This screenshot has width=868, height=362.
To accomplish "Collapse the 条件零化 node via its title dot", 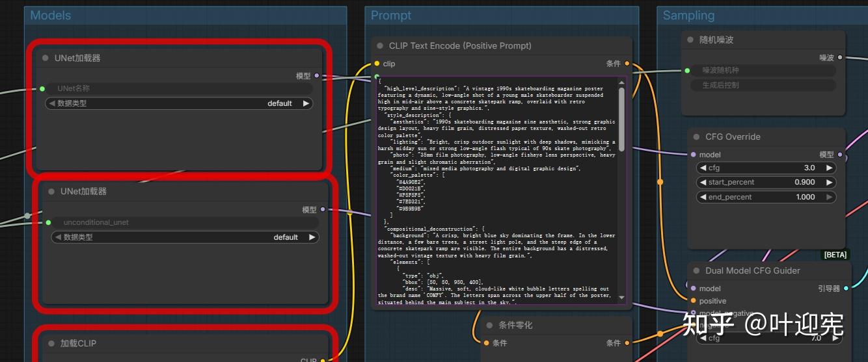I will tap(490, 325).
